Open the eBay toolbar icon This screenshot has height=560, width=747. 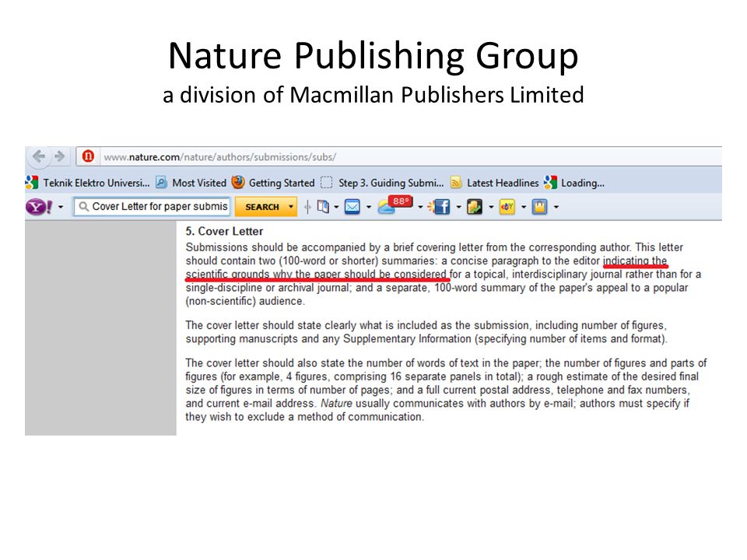[x=507, y=207]
